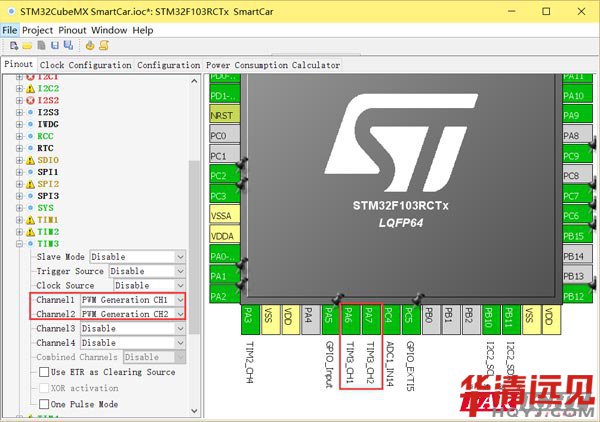Enable the One Pulse Mode checkbox
This screenshot has height=422, width=600.
pyautogui.click(x=44, y=404)
